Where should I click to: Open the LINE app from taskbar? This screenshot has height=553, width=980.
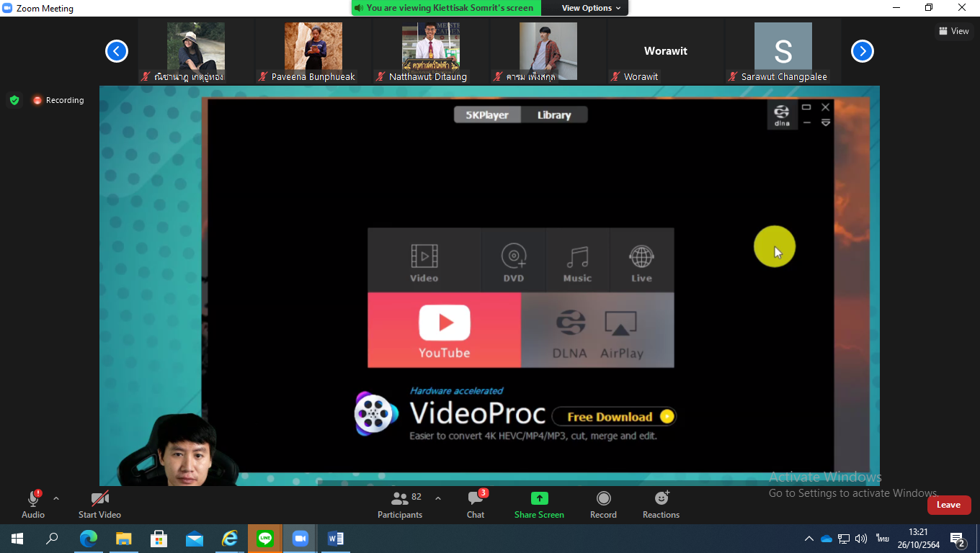click(265, 539)
